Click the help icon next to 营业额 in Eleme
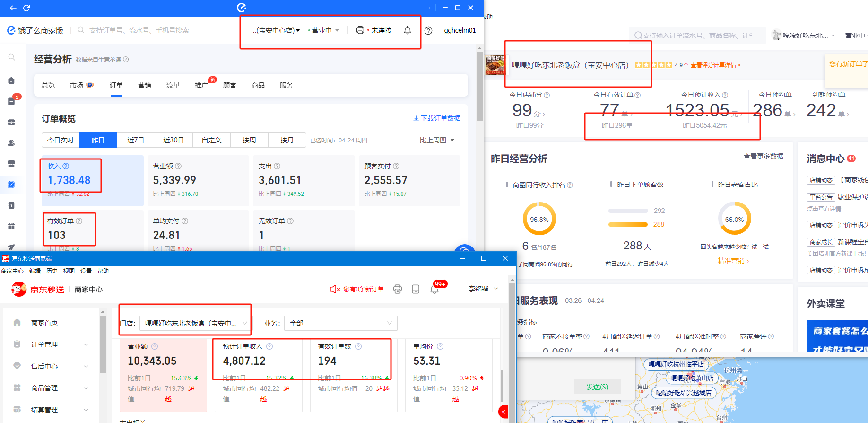The width and height of the screenshot is (868, 423). click(x=178, y=166)
